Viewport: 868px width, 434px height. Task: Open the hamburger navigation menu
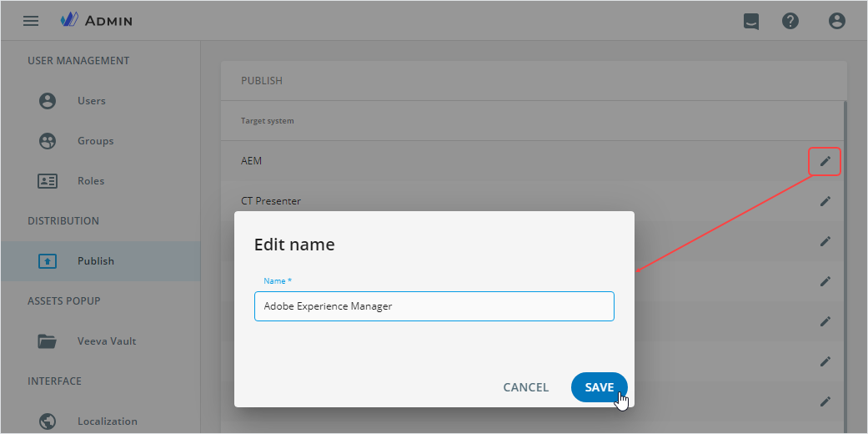(31, 21)
